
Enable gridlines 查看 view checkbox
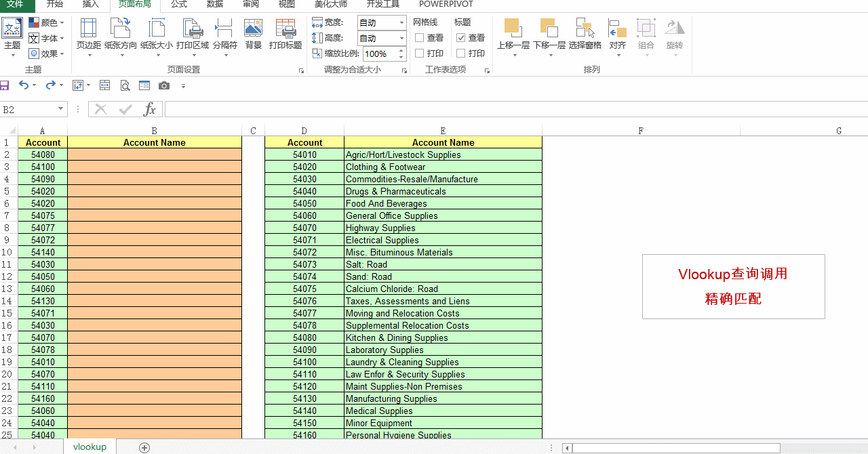(420, 38)
